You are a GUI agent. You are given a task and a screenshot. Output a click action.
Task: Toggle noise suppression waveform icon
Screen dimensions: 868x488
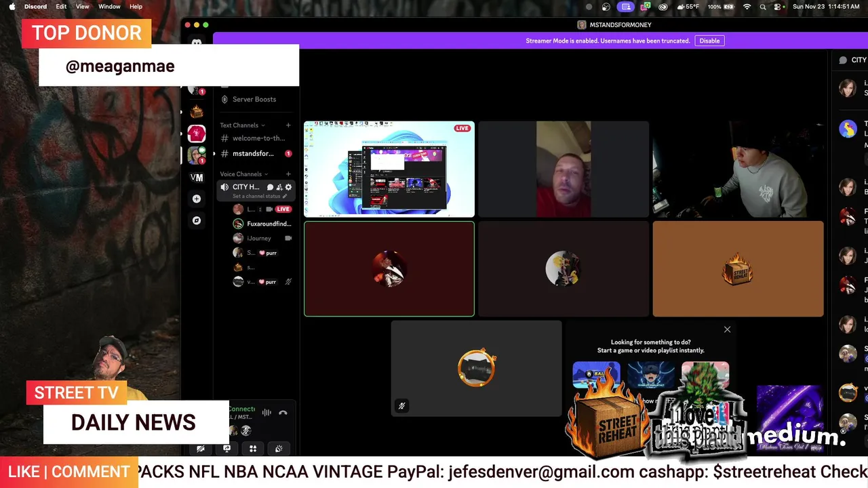267,412
